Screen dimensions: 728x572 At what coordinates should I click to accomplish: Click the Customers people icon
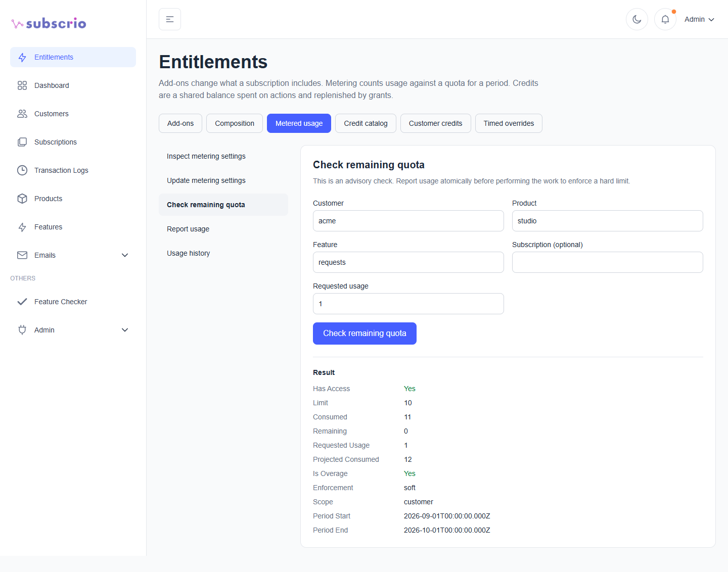22,114
